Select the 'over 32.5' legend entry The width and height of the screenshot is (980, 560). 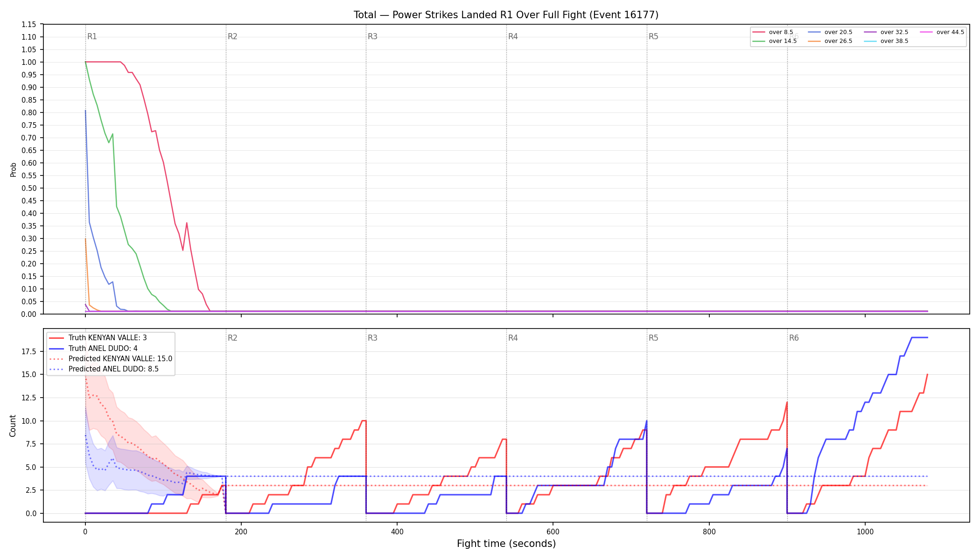coord(886,32)
